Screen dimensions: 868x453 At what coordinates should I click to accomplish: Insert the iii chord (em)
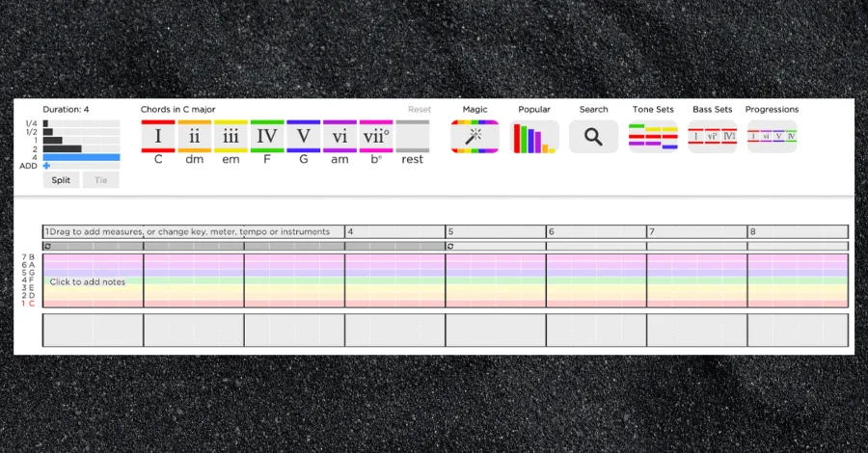pos(231,136)
